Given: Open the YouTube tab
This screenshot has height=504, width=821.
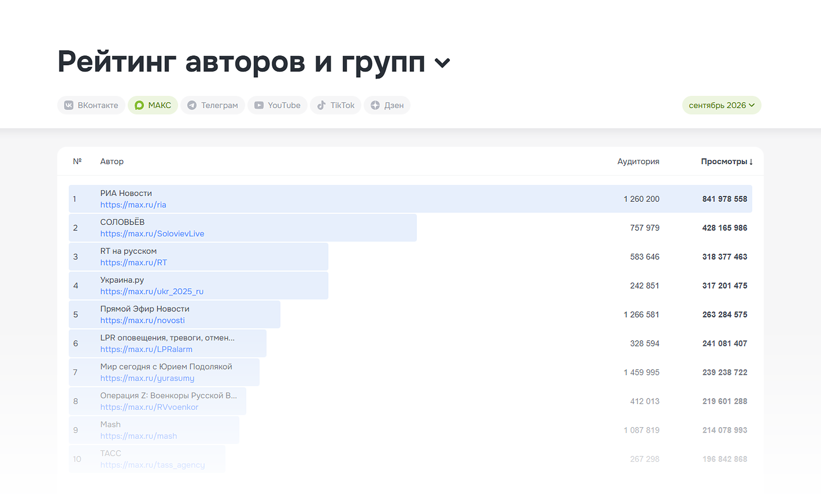Looking at the screenshot, I should pos(277,105).
